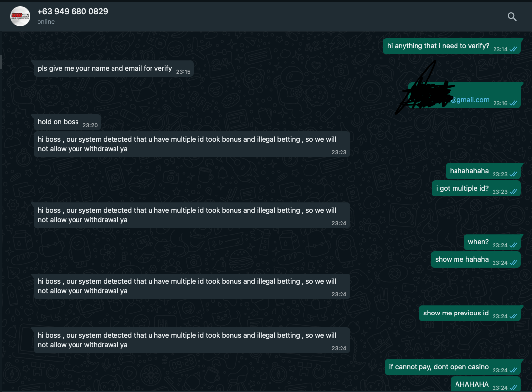Screen dimensions: 532x392
Task: Select the 'pls give me your name and email' message
Action: pyautogui.click(x=114, y=69)
